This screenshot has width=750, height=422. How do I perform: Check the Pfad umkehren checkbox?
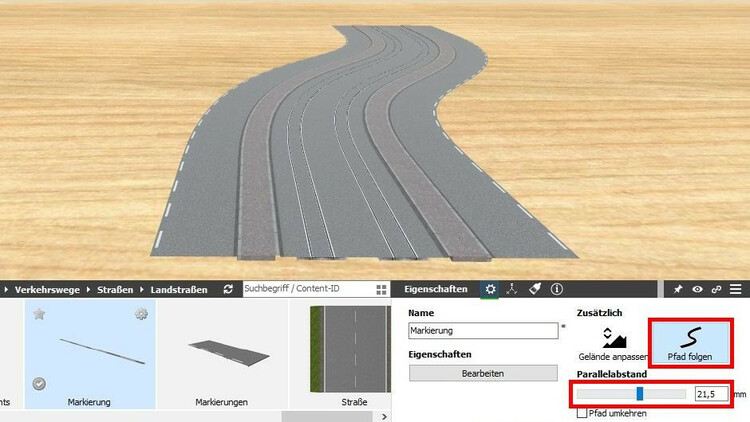click(582, 413)
